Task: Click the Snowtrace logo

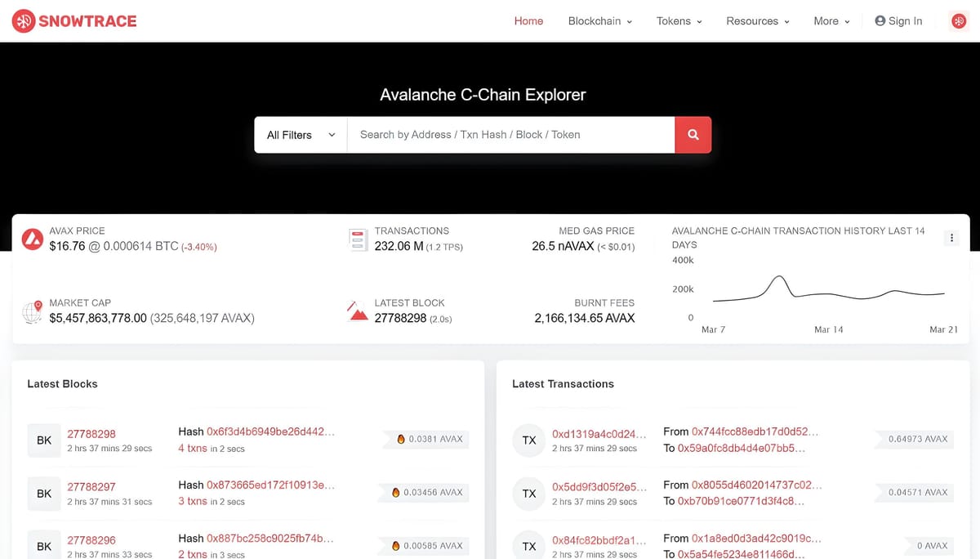Action: point(73,20)
